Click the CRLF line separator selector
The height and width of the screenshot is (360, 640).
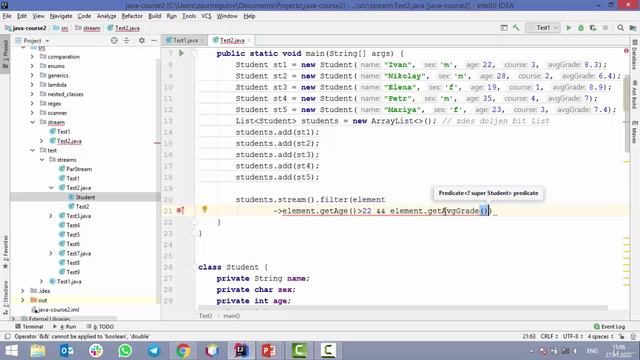click(x=549, y=336)
